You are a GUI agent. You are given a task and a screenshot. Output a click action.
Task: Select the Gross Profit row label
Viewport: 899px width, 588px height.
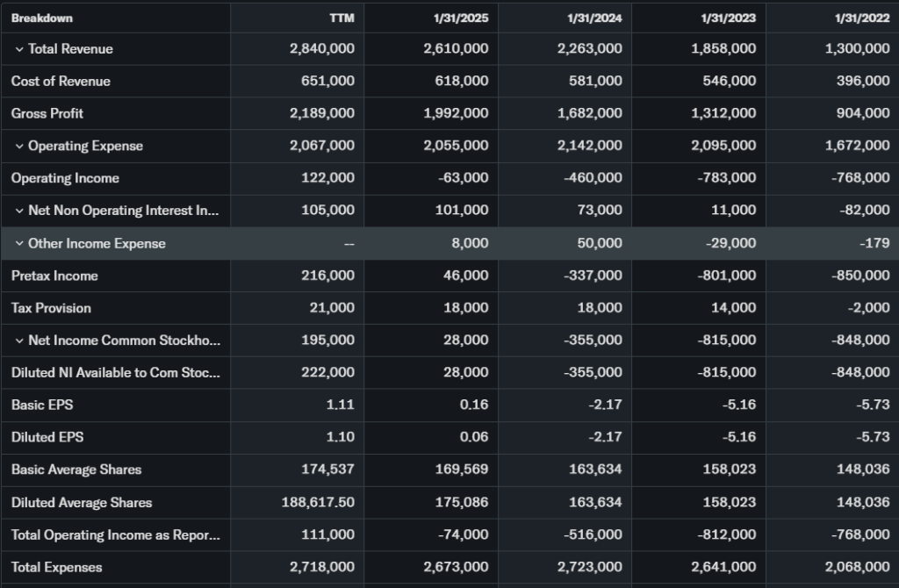click(x=47, y=113)
